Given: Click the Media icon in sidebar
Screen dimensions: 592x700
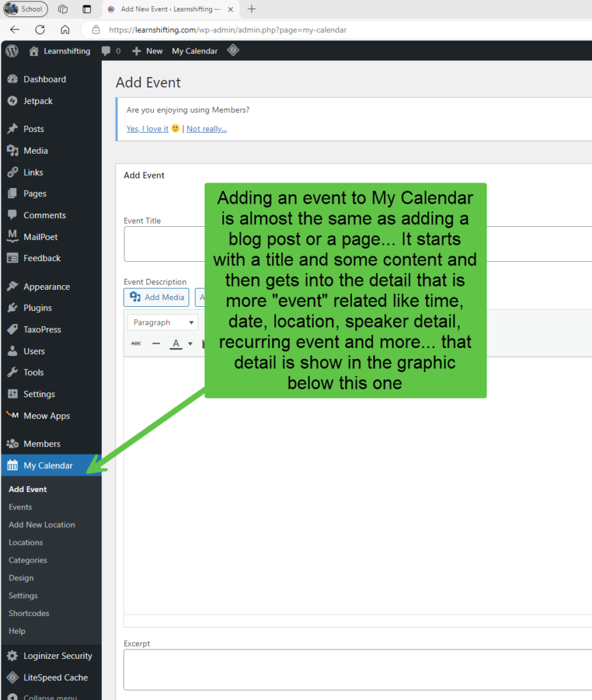Looking at the screenshot, I should coord(12,150).
